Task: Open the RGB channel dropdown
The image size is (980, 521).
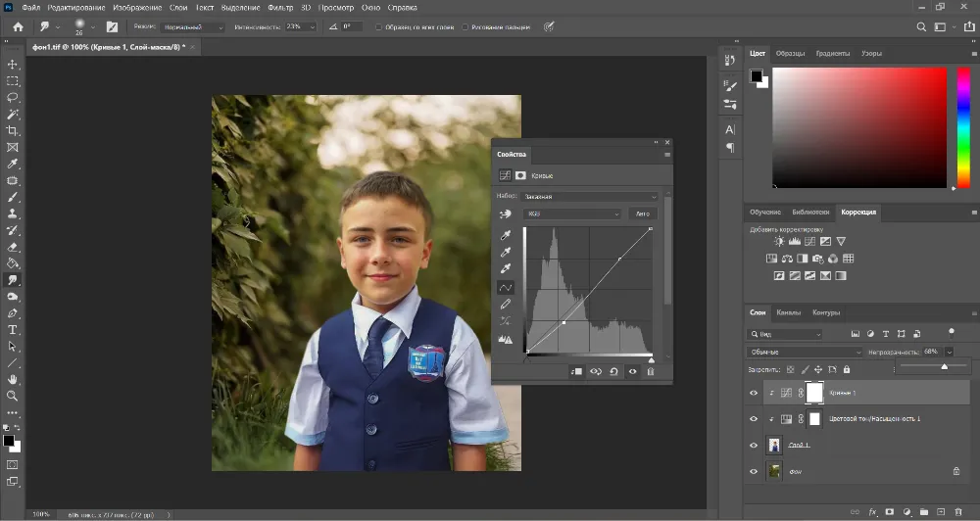Action: coord(573,213)
